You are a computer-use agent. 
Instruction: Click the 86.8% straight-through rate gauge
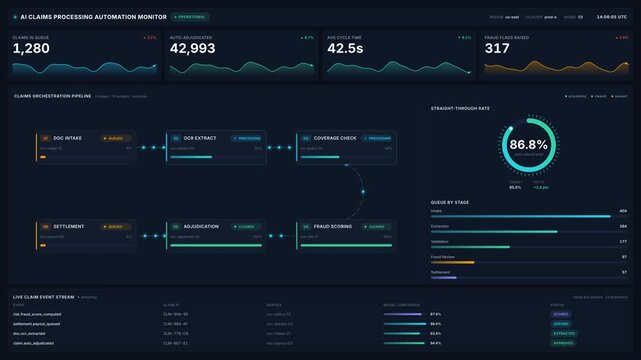coord(529,145)
